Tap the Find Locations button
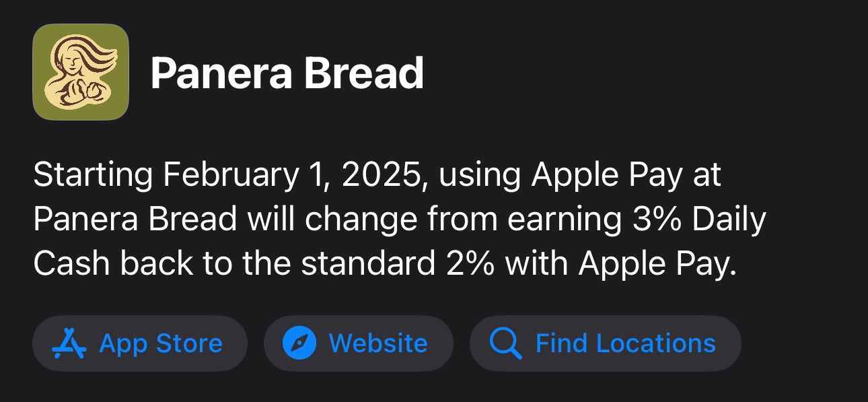The image size is (868, 402). 605,343
